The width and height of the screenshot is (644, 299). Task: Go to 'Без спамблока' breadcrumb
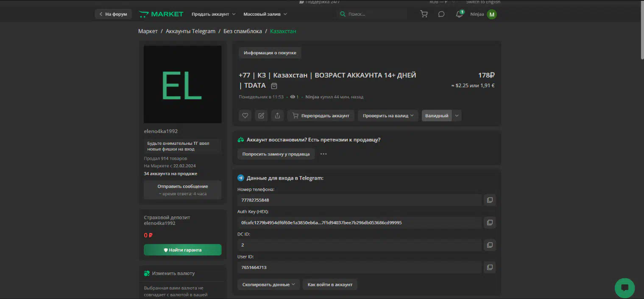click(243, 31)
